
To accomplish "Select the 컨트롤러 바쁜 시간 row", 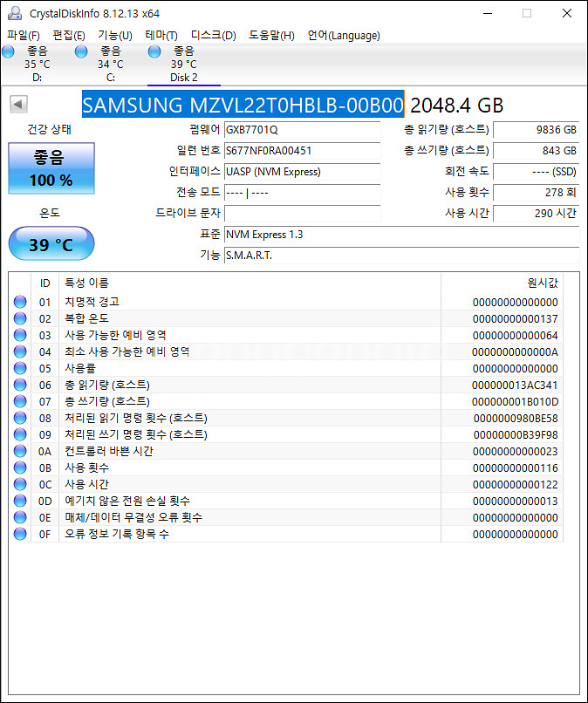I will click(x=285, y=451).
